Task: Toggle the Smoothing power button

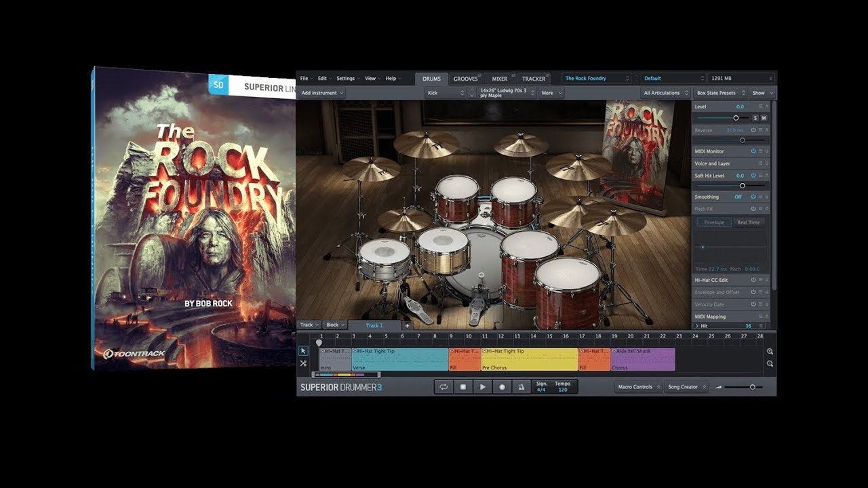Action: point(753,196)
